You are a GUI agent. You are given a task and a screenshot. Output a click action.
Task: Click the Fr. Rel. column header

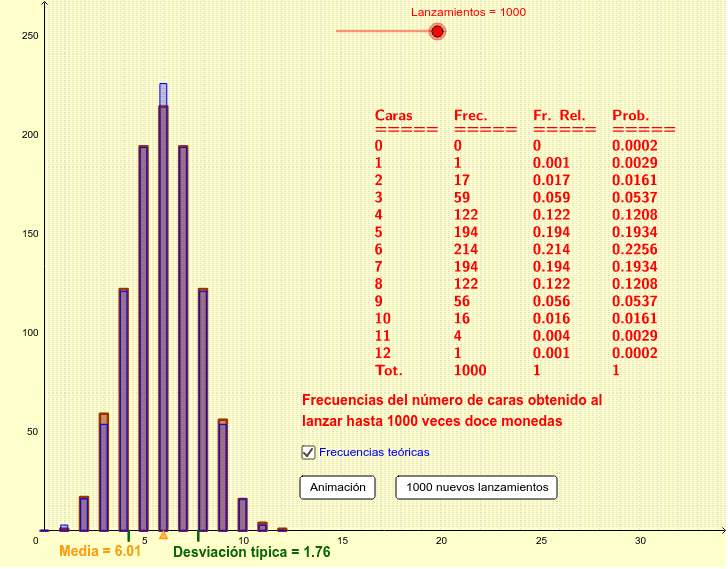pyautogui.click(x=559, y=116)
